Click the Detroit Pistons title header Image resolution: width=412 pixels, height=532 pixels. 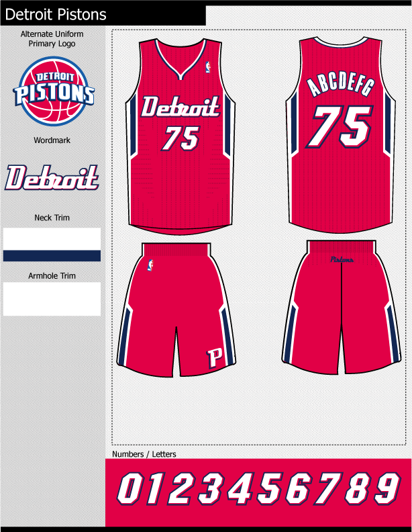pyautogui.click(x=56, y=15)
